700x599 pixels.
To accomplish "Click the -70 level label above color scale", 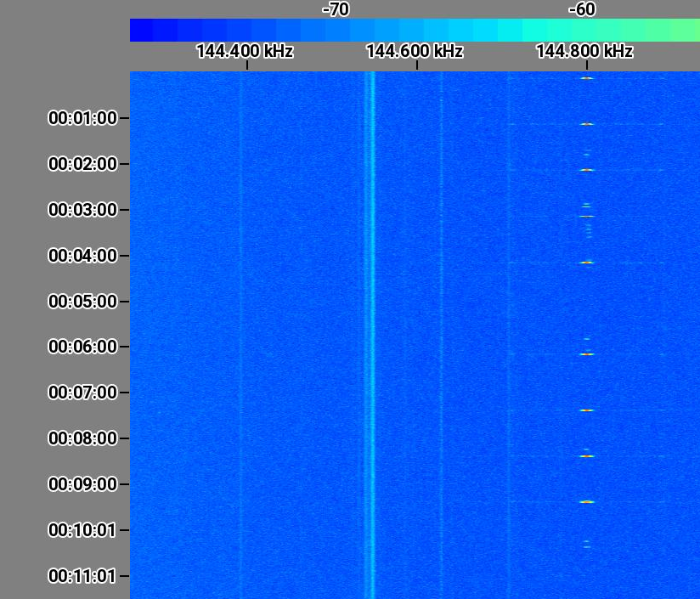I will [x=336, y=9].
